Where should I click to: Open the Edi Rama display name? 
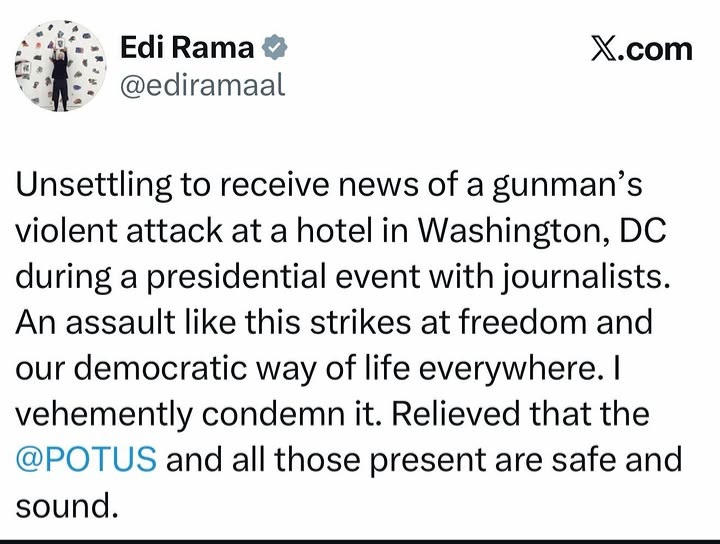185,47
